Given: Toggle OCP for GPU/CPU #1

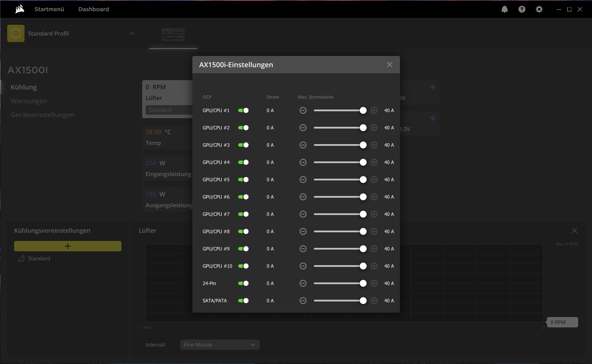Looking at the screenshot, I should coord(243,110).
